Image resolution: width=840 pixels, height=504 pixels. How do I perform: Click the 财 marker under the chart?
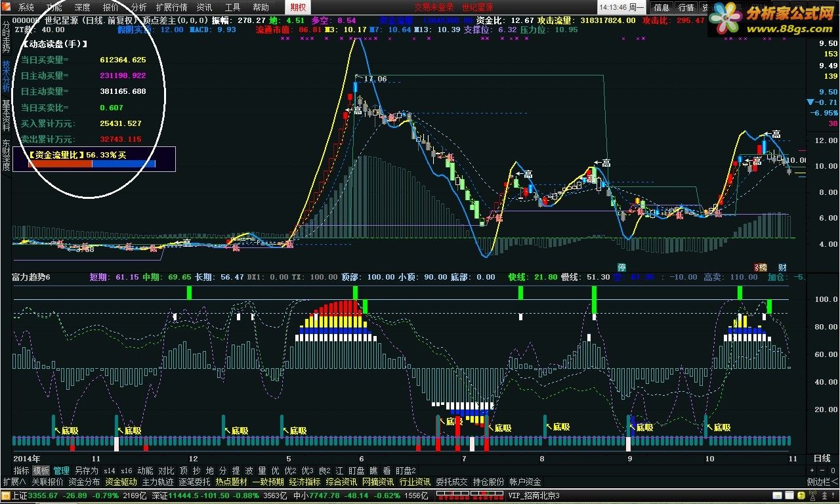(x=782, y=267)
